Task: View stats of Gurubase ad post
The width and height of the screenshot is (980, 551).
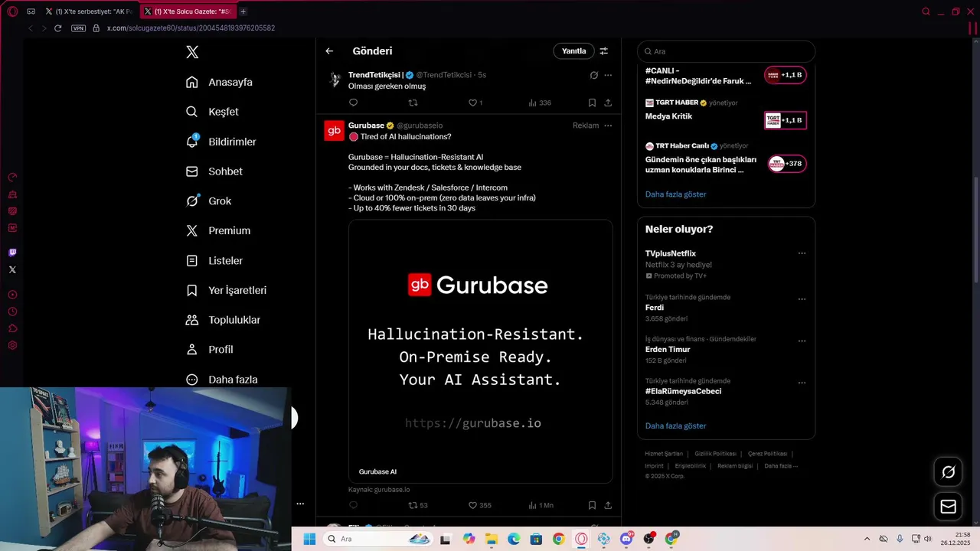Action: [x=541, y=505]
